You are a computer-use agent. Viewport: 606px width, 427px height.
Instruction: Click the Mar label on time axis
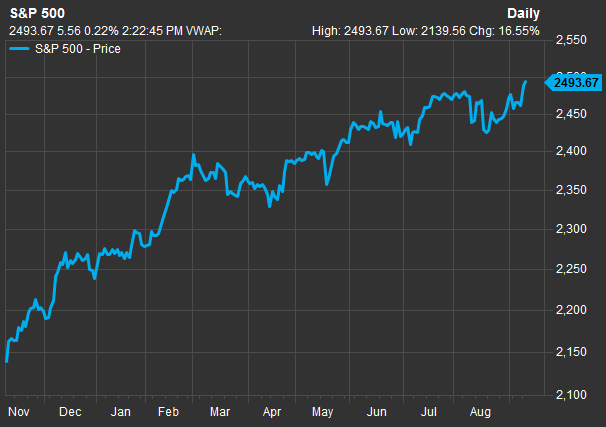[220, 411]
